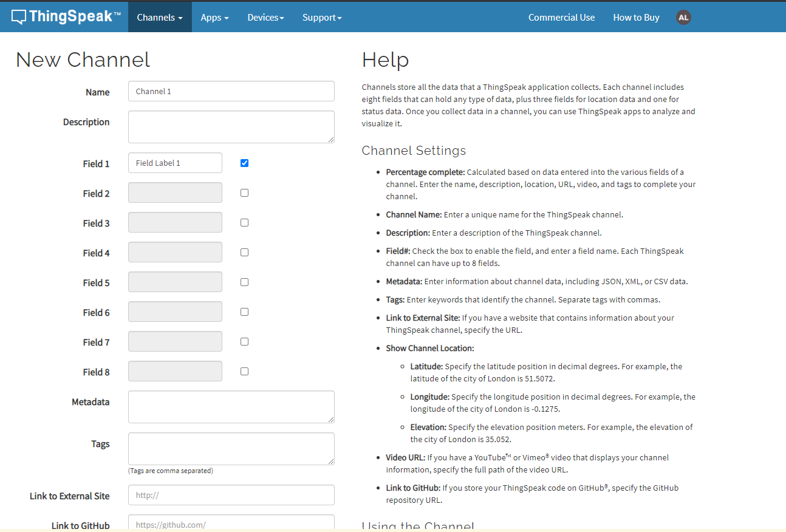Open the Support menu

tap(322, 18)
